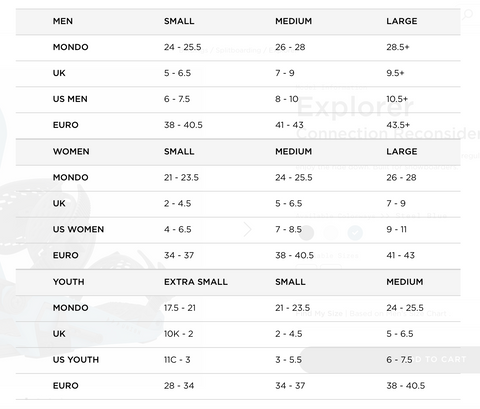Click the WOMEN size chart header

tap(71, 151)
